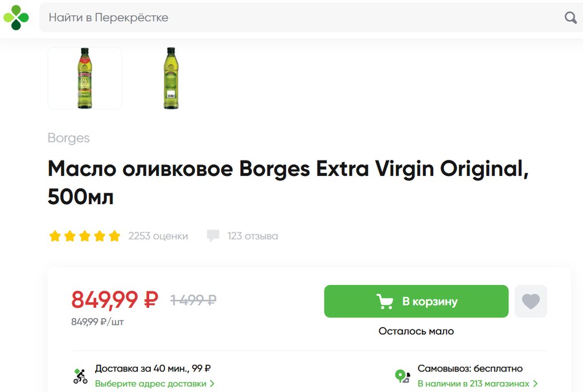Click the pickup location pin icon

click(403, 376)
